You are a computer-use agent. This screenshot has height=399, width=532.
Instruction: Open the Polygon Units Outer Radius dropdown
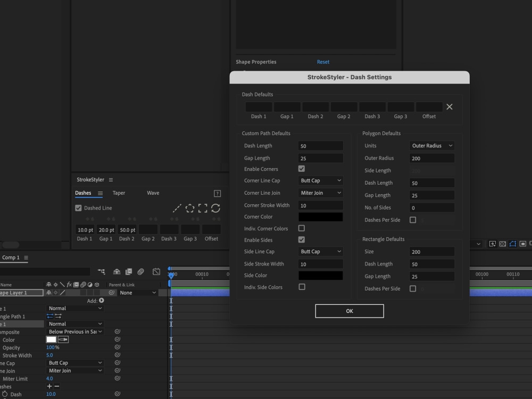click(432, 146)
